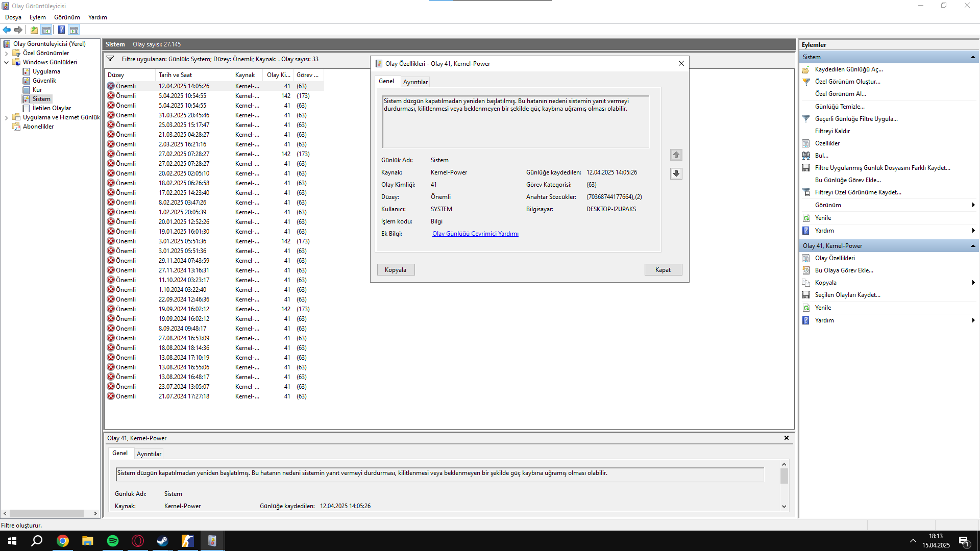
Task: Click Bu Olaya Görev Ekle icon
Action: pos(806,270)
